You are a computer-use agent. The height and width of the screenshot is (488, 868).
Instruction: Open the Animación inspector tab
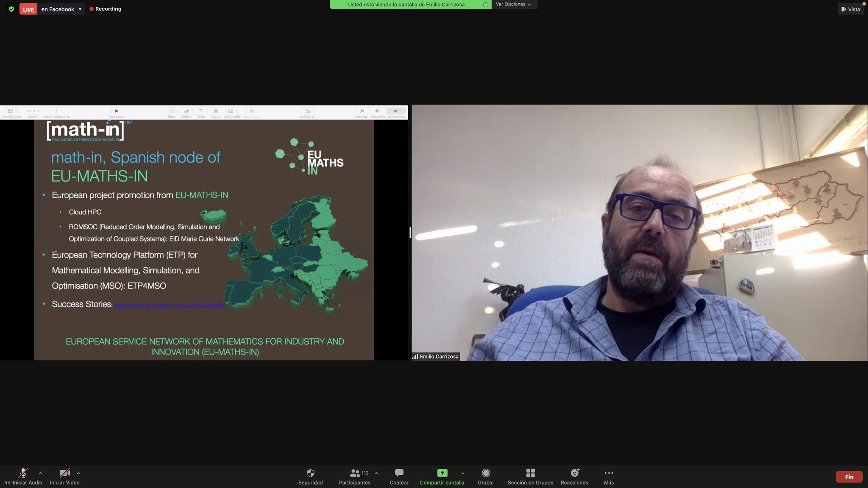tap(378, 111)
